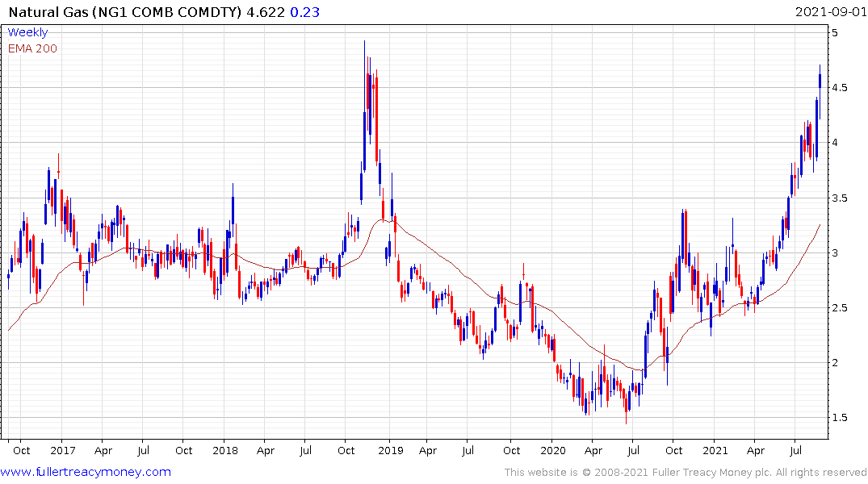
Task: Click the www.fullertreacymoney.com link
Action: 86,472
